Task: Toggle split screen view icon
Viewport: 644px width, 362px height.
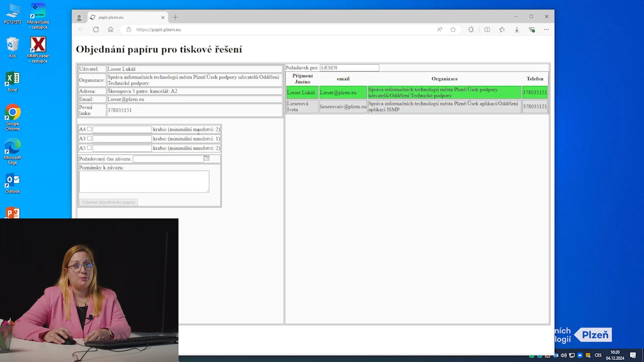Action: [x=487, y=29]
